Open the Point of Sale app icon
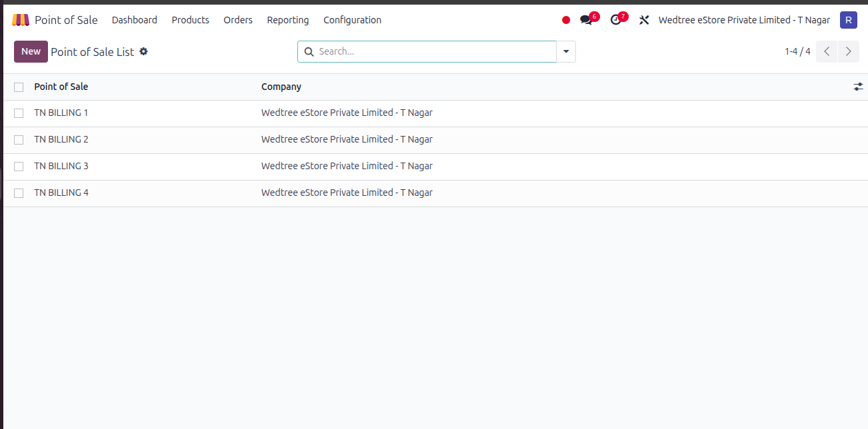This screenshot has height=429, width=868. pyautogui.click(x=21, y=20)
